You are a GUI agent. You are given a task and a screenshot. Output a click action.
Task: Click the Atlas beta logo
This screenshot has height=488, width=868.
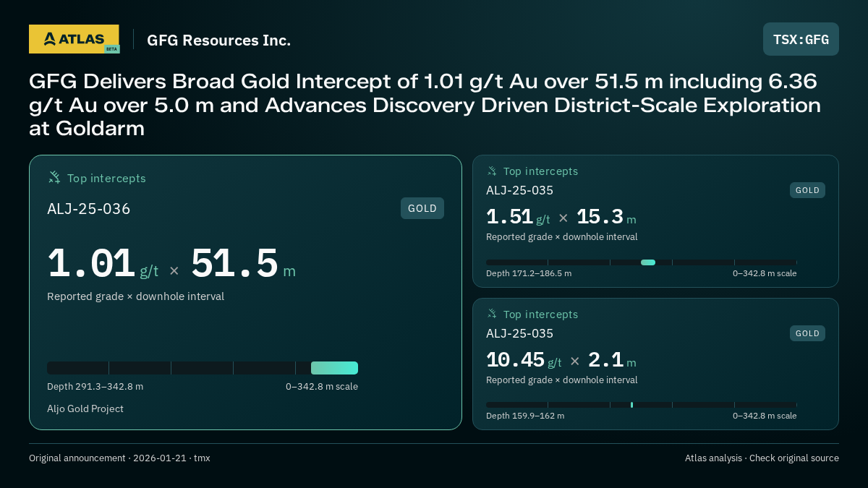coord(74,39)
